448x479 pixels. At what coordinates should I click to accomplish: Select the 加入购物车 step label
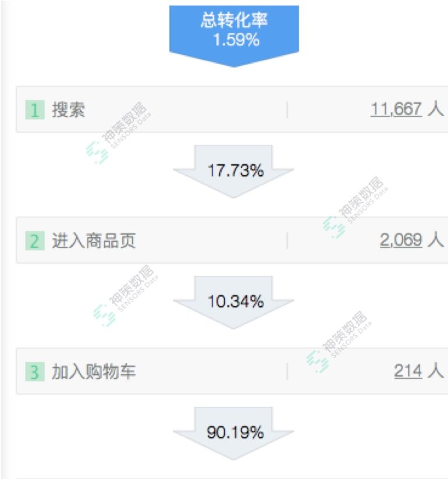tap(94, 372)
